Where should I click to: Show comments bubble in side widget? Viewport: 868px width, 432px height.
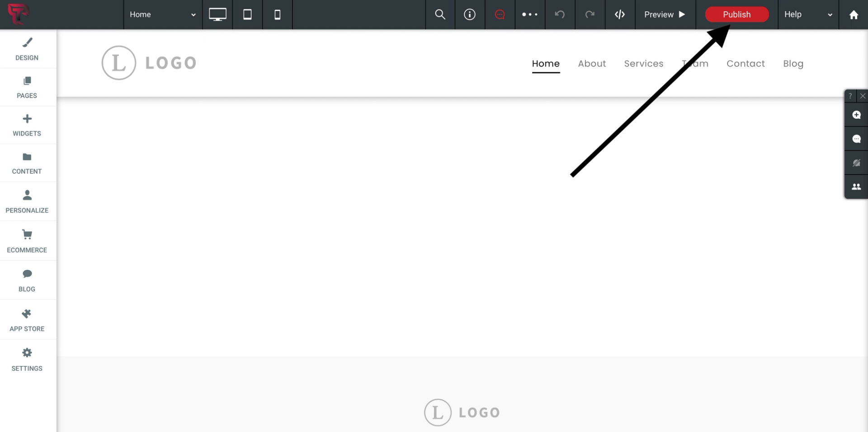[856, 139]
